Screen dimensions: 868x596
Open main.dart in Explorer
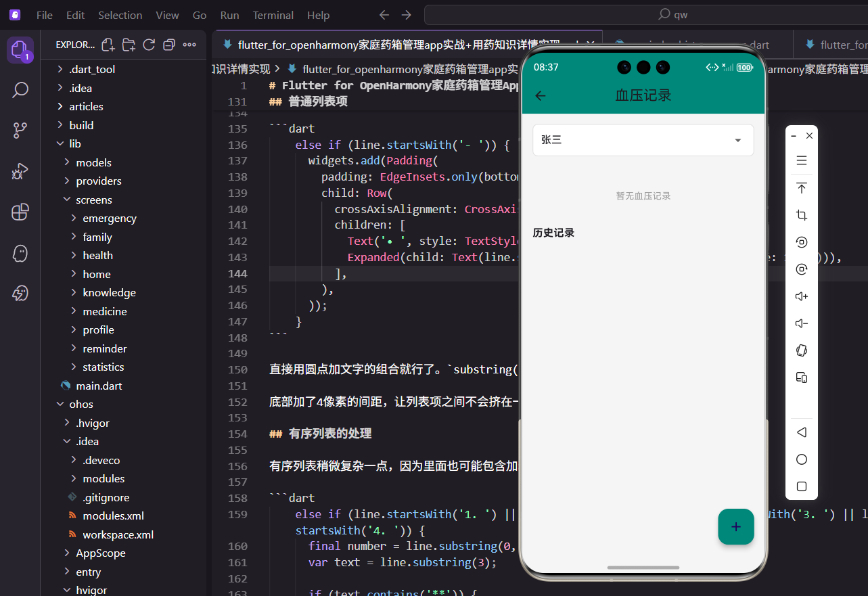click(99, 386)
